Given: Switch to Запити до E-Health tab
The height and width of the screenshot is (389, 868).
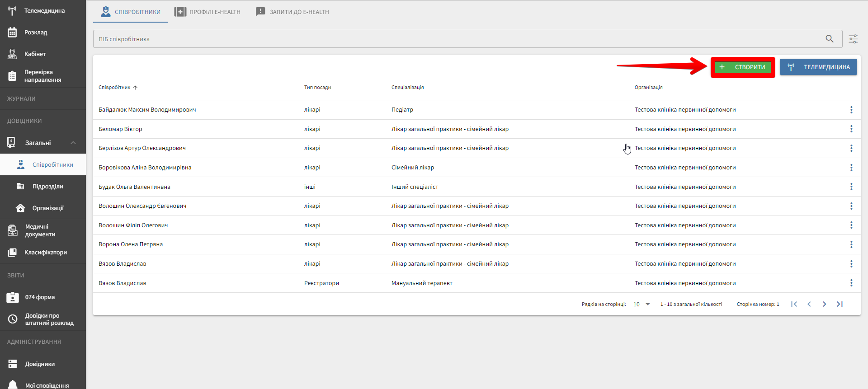Looking at the screenshot, I should 292,12.
